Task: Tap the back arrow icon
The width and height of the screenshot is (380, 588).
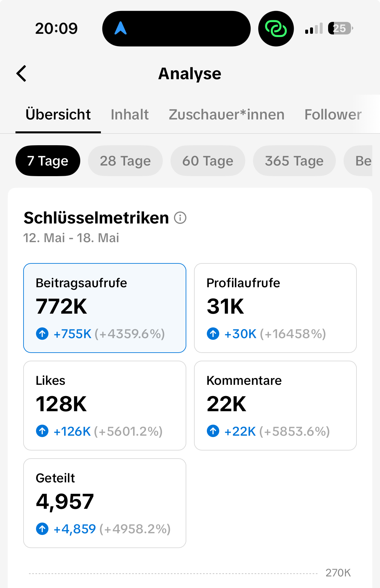Action: coord(22,74)
